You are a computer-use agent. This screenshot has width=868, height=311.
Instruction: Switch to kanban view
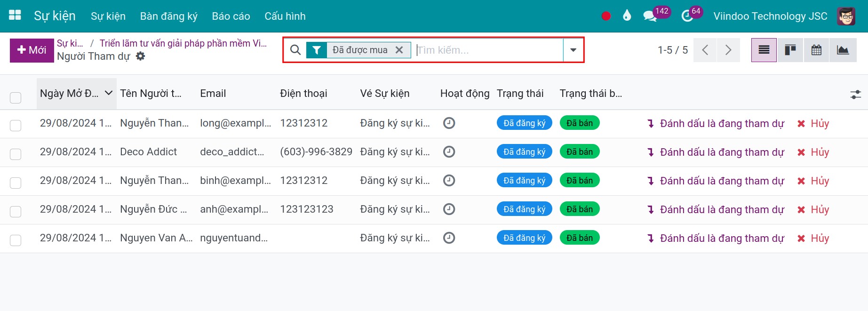(790, 50)
